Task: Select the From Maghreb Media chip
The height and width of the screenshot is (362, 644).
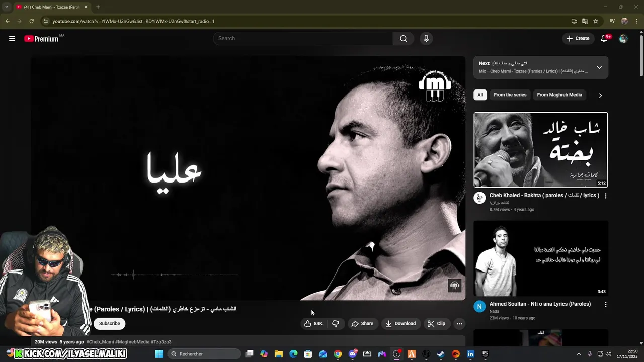Action: [559, 95]
